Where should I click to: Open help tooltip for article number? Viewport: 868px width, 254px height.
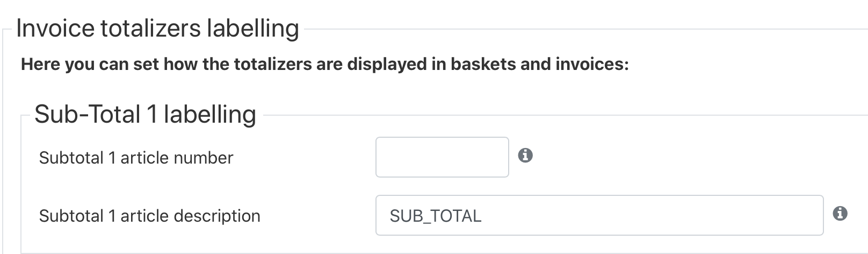click(x=525, y=156)
